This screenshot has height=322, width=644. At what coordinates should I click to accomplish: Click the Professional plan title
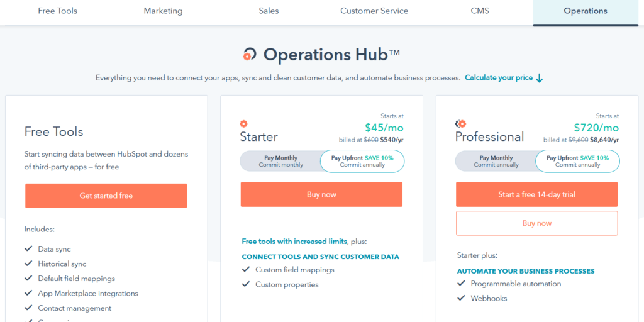tap(489, 136)
